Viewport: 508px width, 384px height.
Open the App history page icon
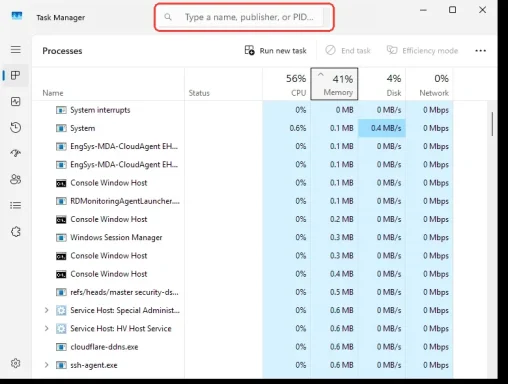click(x=16, y=127)
